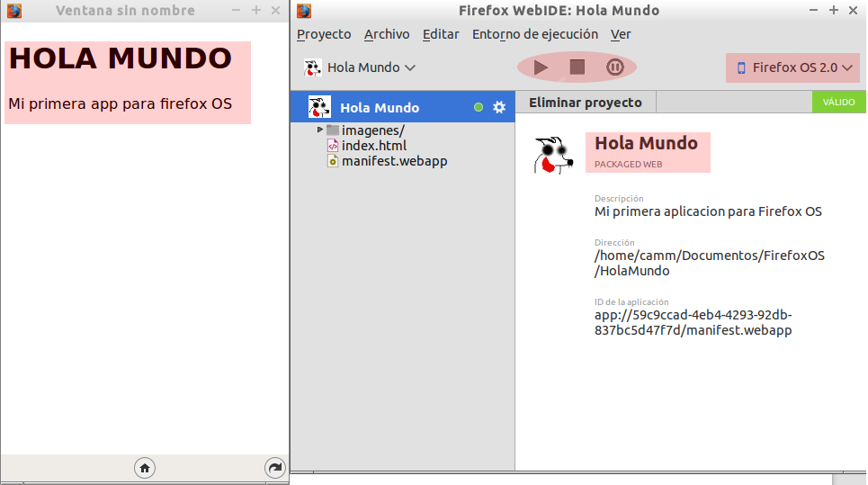Click the pause debugger icon
The image size is (868, 485).
(614, 67)
